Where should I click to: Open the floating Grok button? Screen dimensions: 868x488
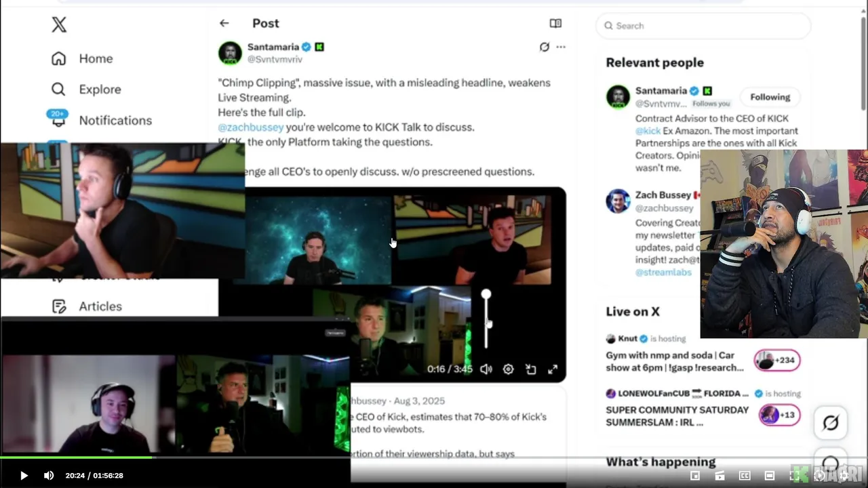click(x=831, y=424)
